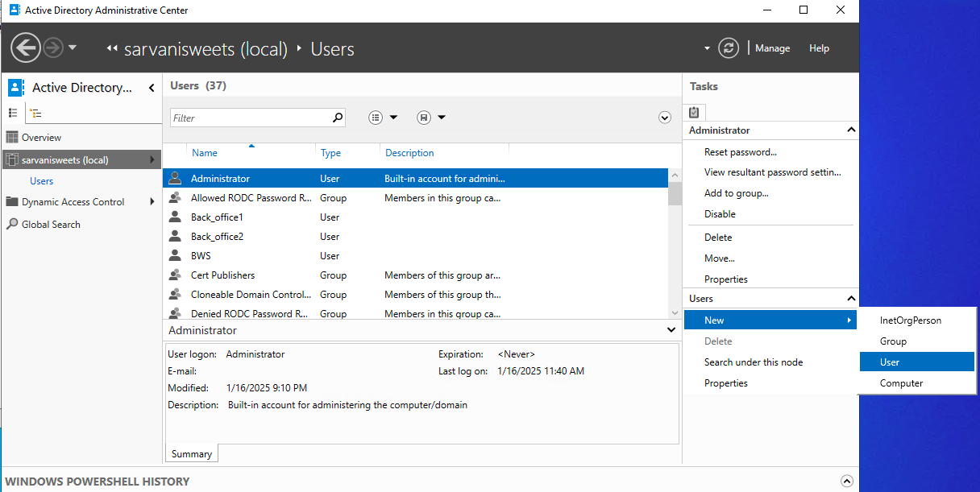Click Move task
The height and width of the screenshot is (492, 980).
click(720, 258)
